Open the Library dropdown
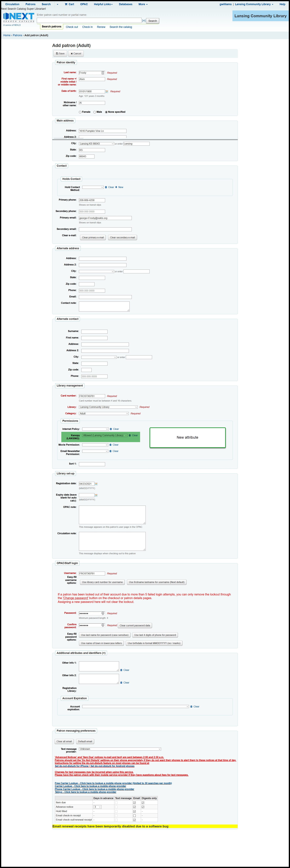 pyautogui.click(x=108, y=407)
